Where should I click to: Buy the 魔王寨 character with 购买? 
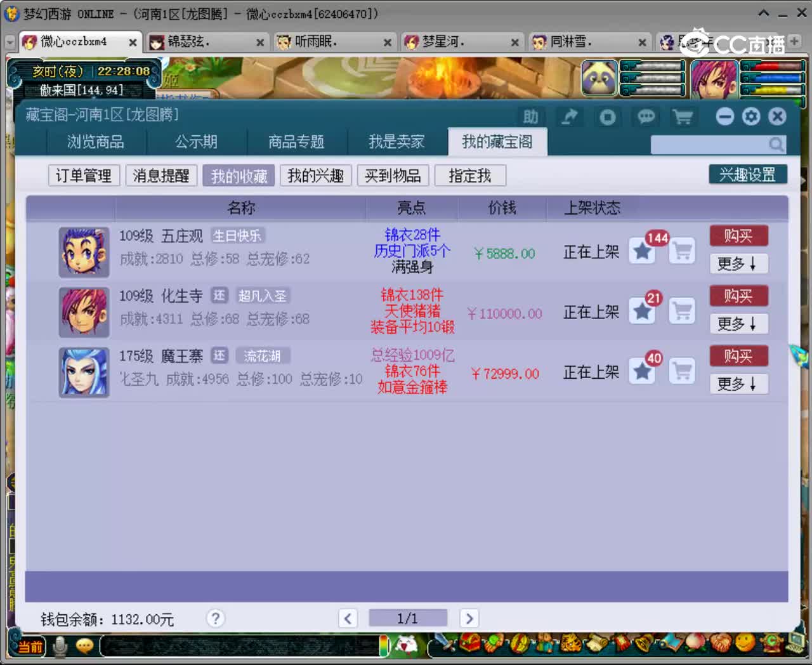click(x=738, y=356)
